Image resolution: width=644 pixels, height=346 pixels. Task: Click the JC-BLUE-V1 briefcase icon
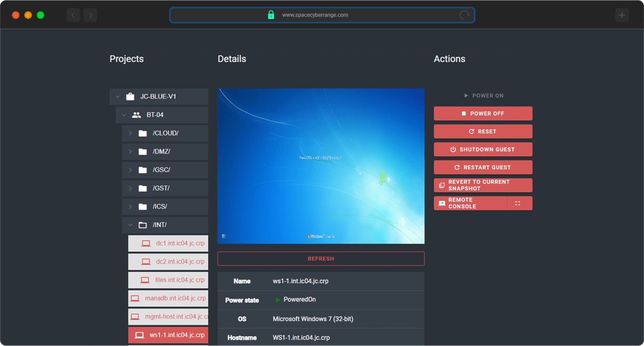pos(130,97)
